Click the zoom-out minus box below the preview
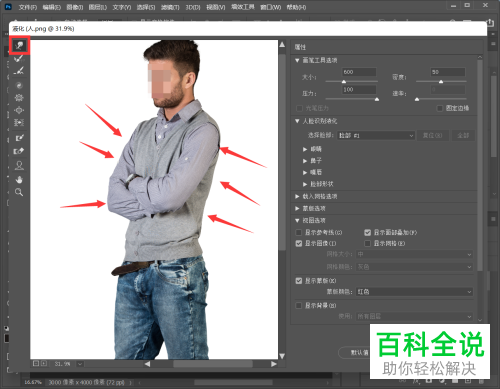 pos(36,364)
